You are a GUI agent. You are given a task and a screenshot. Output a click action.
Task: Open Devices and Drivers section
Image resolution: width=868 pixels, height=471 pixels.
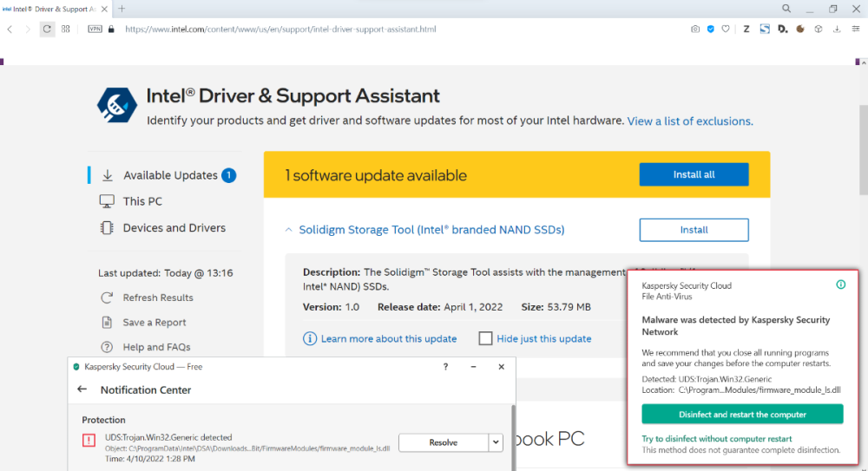pos(174,228)
